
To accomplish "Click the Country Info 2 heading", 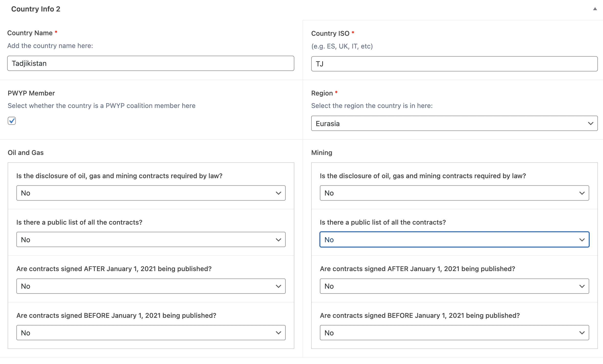I will [36, 9].
